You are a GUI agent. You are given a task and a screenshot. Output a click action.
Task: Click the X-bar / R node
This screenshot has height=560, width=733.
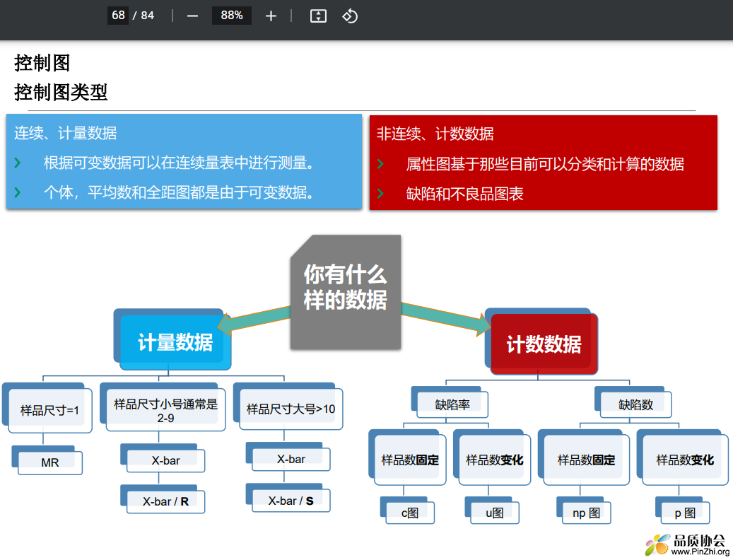(165, 501)
